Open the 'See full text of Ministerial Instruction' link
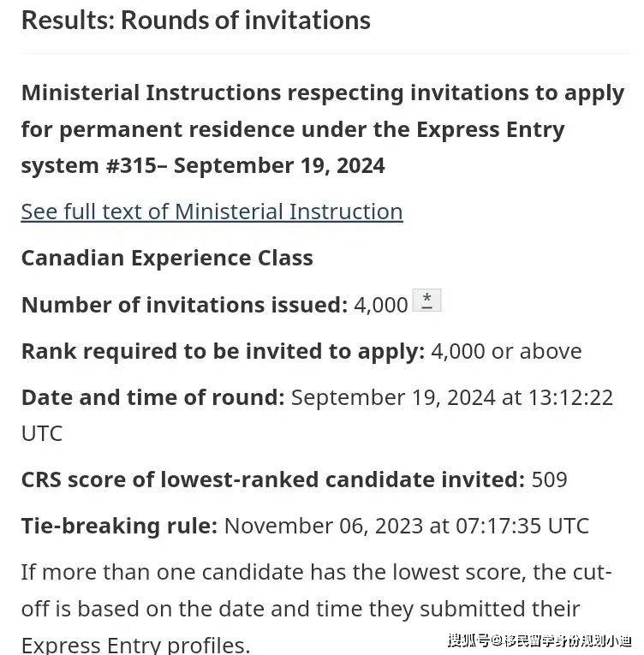Viewport: 644px width, 655px height. [x=212, y=211]
